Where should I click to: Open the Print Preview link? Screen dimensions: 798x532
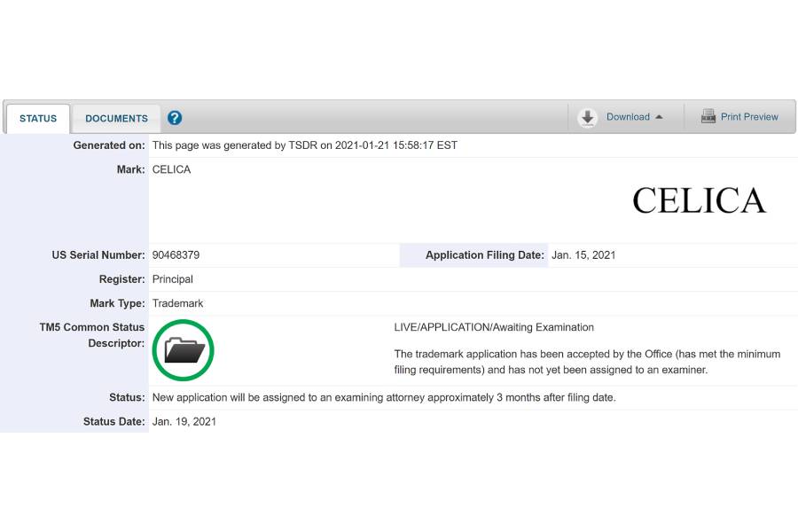749,117
